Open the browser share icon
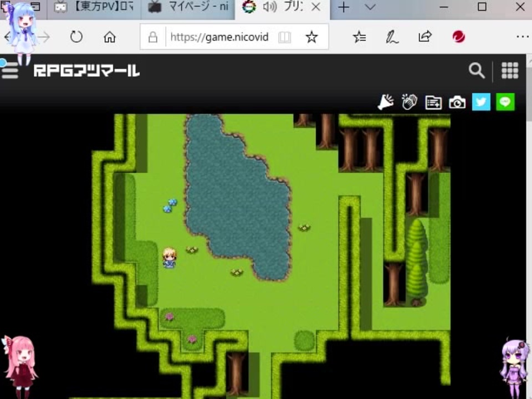 [x=425, y=37]
